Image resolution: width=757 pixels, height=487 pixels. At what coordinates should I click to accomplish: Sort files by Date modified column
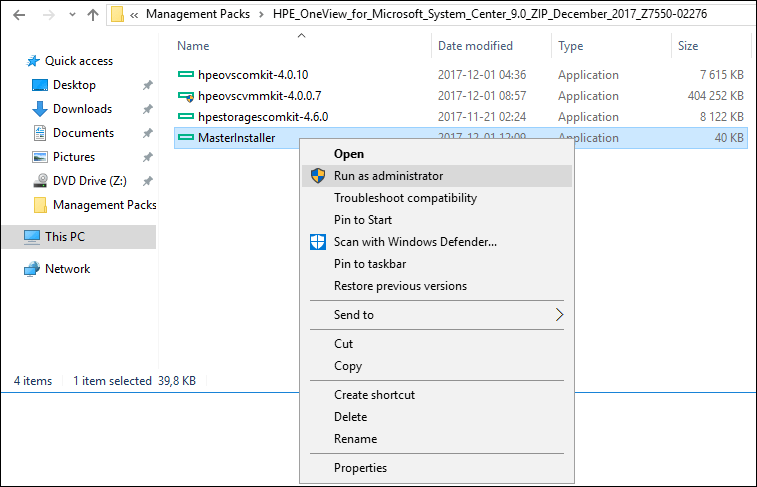pos(475,46)
